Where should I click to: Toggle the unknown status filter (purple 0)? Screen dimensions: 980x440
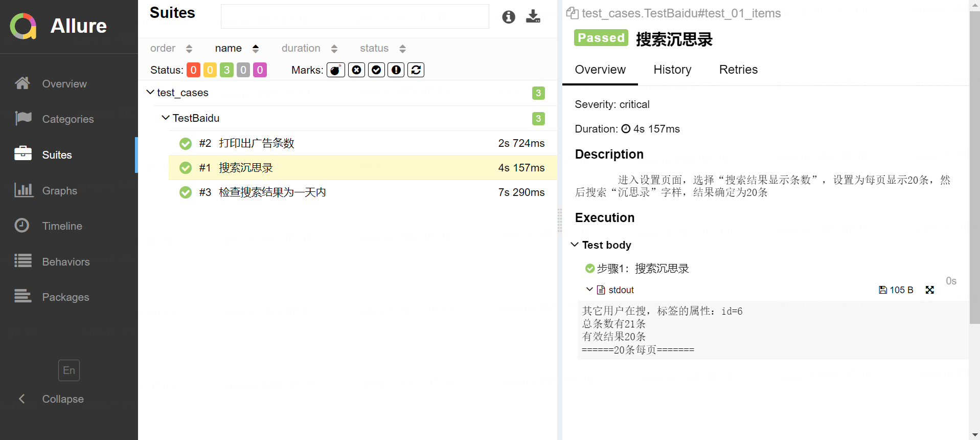pos(260,70)
